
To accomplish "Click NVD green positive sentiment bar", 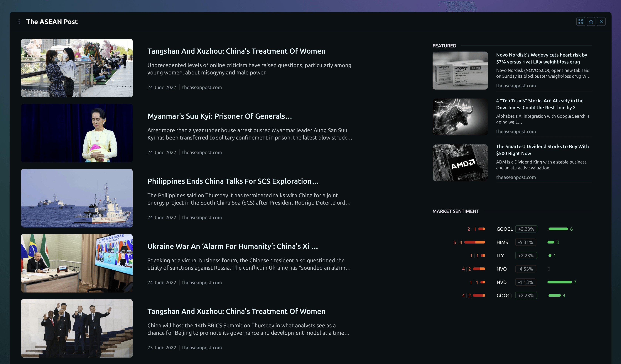I will (x=559, y=282).
